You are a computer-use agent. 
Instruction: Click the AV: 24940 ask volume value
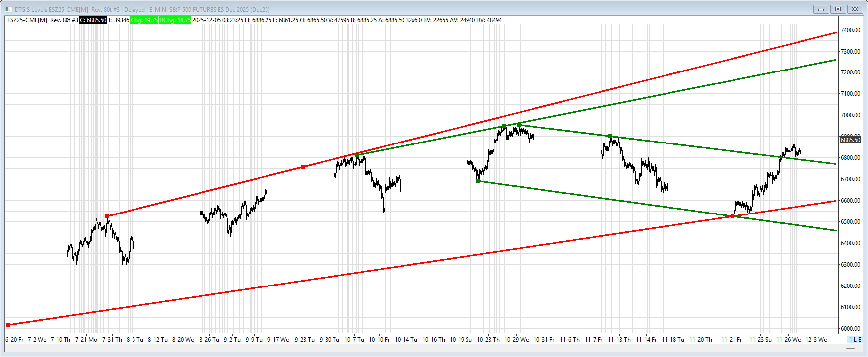(463, 20)
